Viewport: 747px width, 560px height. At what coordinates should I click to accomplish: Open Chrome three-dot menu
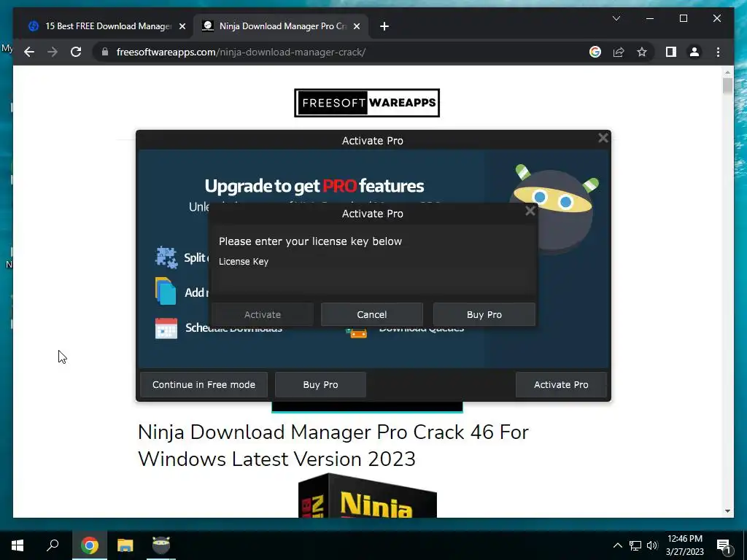(718, 52)
